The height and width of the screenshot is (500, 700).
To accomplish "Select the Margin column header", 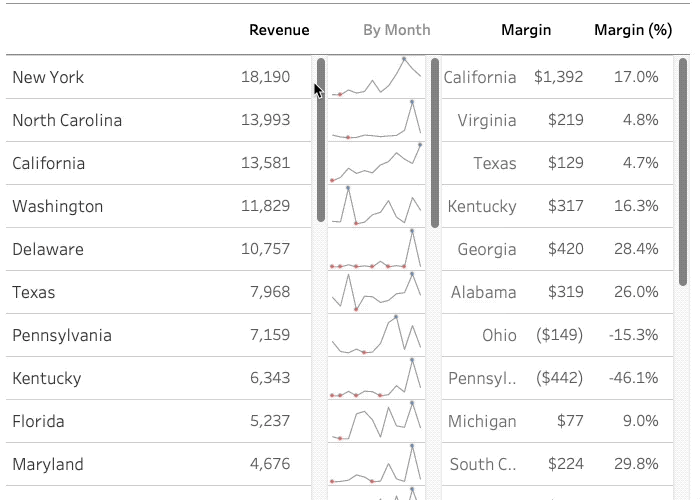I will pyautogui.click(x=526, y=30).
